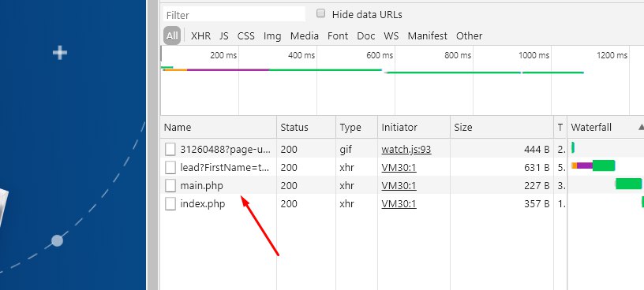
Task: Sort by the Status column header
Action: 306,127
